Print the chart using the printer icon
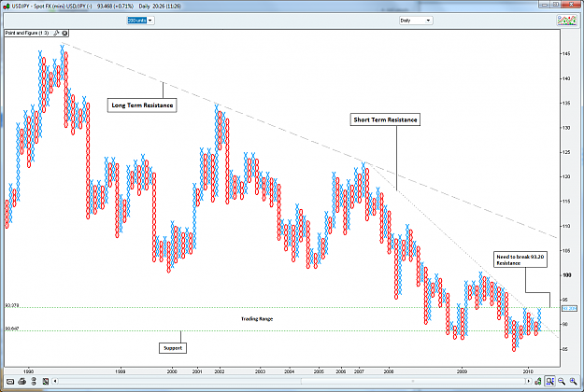The width and height of the screenshot is (584, 392). pos(22,381)
